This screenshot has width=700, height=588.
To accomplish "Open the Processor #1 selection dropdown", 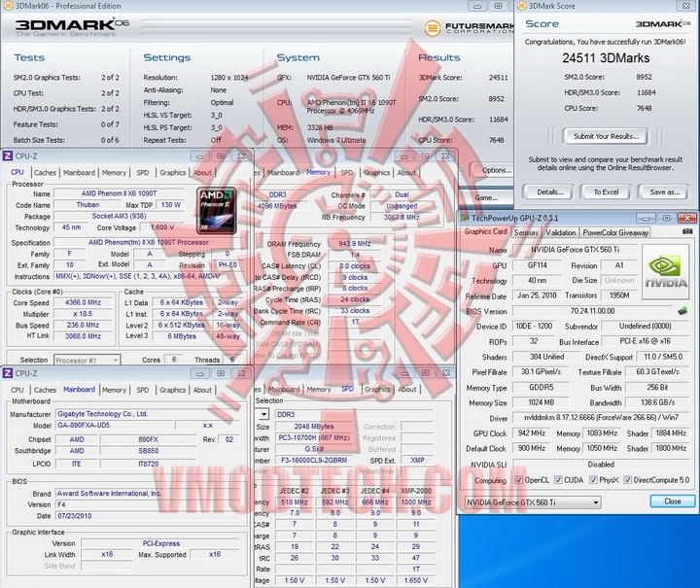I will click(87, 360).
